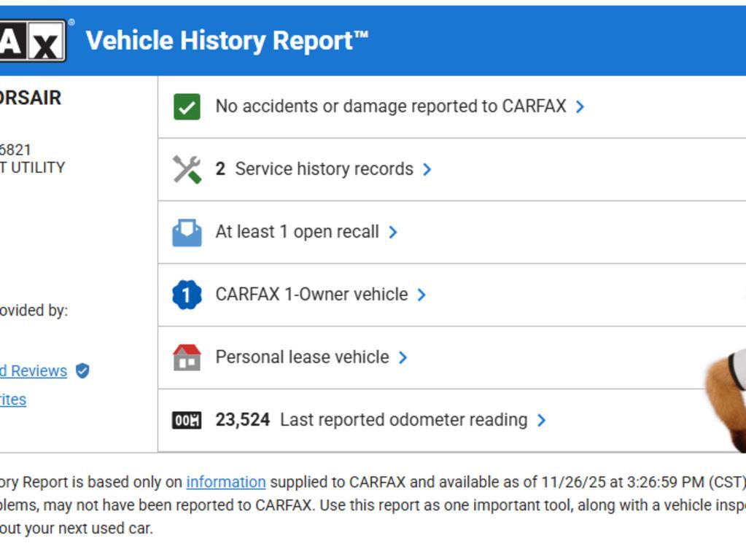Expand the service history records chevron
Screen dimensions: 746x560
click(427, 169)
